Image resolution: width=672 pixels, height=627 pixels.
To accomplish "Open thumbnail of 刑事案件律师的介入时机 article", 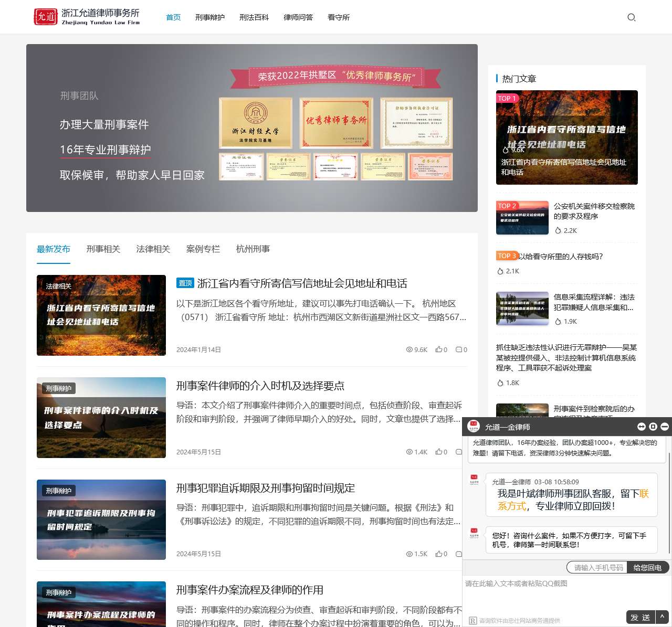I will (x=101, y=418).
